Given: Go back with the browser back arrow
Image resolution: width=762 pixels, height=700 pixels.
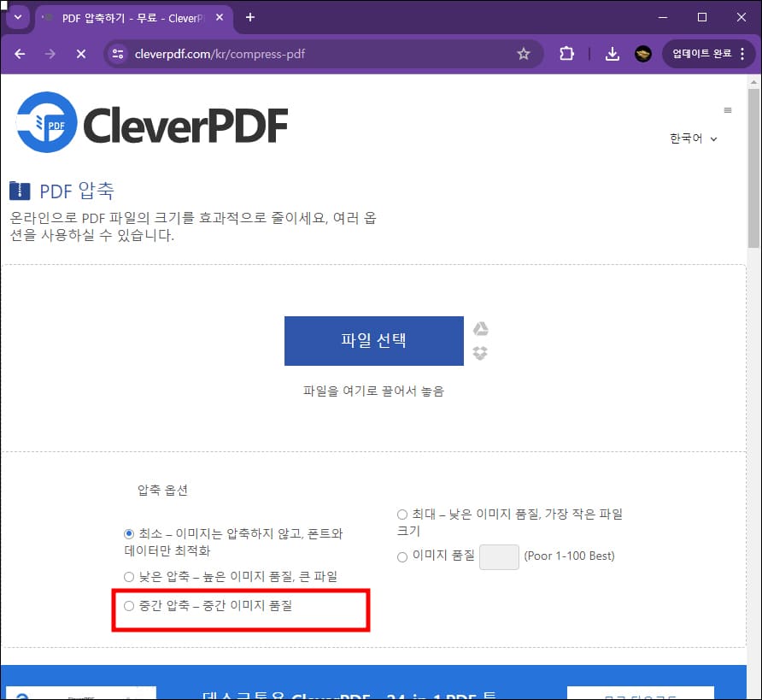Looking at the screenshot, I should [20, 54].
